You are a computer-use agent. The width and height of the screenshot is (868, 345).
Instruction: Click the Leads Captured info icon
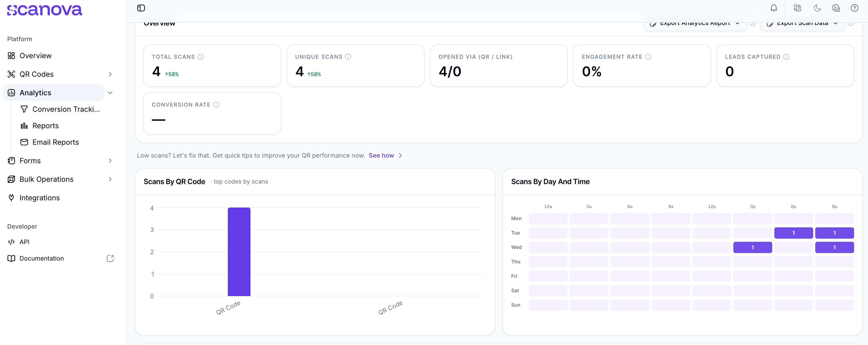pos(786,57)
